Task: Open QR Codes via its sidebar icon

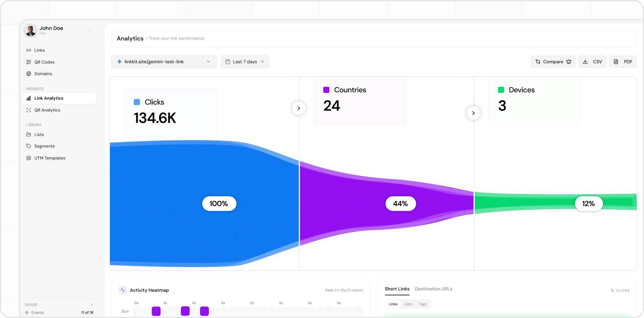Action: pos(29,62)
